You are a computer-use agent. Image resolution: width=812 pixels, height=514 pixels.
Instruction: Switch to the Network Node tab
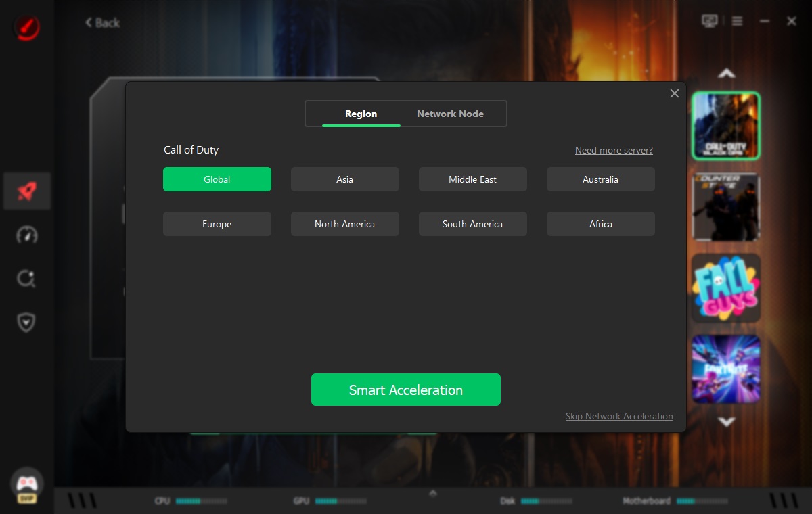450,114
